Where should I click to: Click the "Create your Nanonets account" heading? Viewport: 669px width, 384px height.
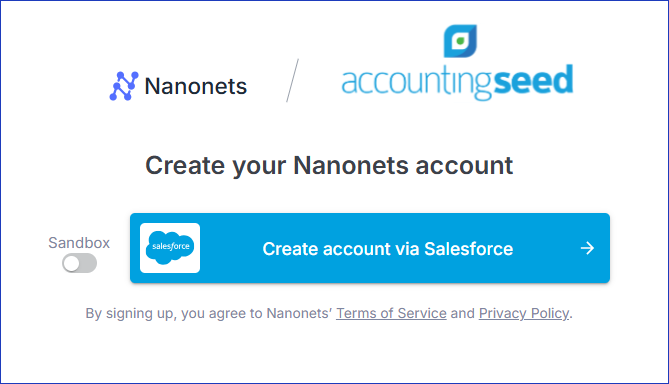tap(329, 166)
